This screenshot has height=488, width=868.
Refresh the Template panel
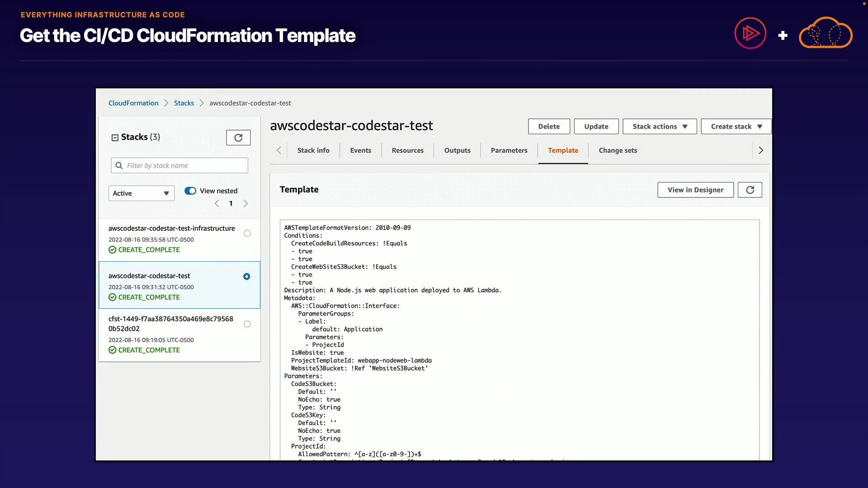[x=750, y=190]
